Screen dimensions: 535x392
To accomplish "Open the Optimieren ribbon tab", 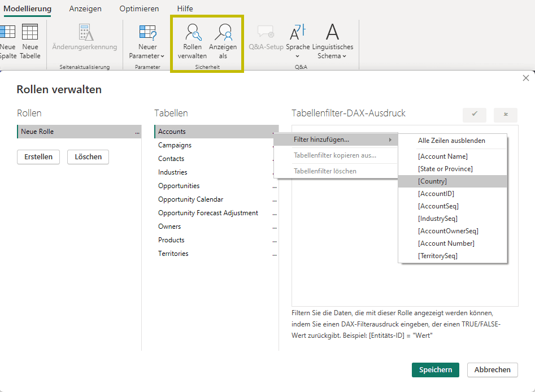I will [139, 9].
